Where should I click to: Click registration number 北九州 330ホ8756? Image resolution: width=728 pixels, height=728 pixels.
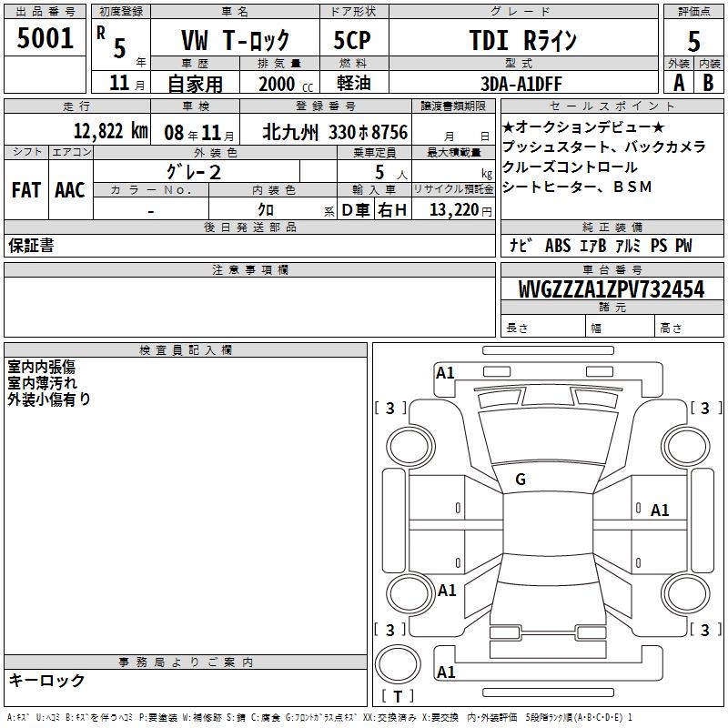(335, 132)
